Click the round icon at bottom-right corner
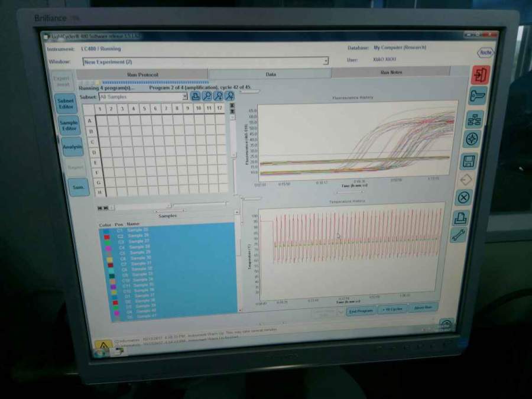 [x=446, y=324]
